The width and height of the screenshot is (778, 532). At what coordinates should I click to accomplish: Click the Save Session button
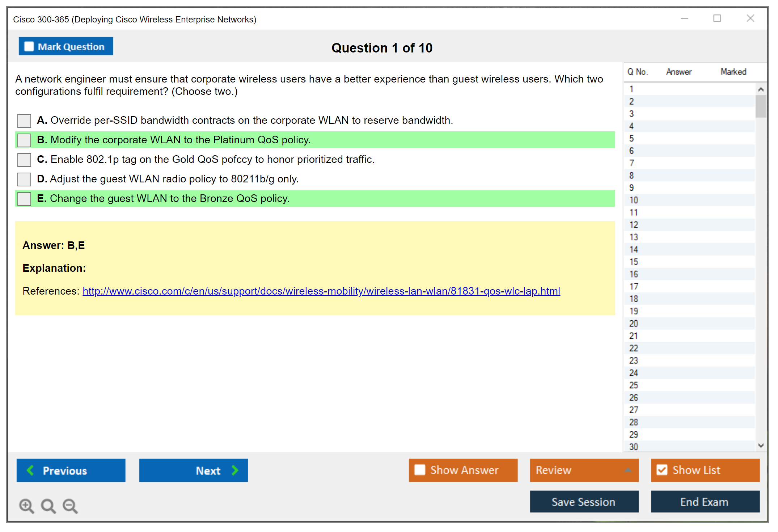[584, 502]
